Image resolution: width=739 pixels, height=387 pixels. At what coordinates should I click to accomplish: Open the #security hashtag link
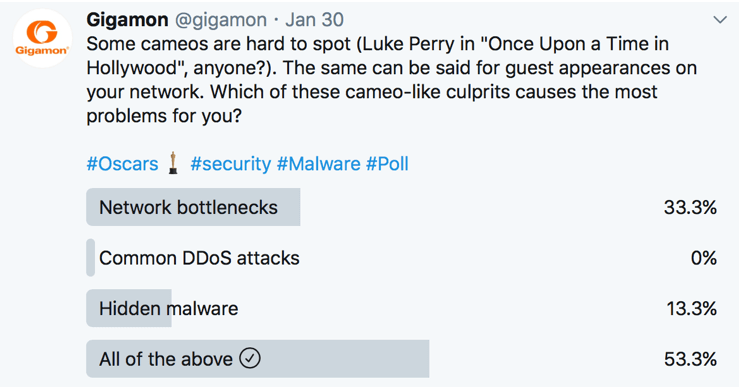pyautogui.click(x=231, y=164)
